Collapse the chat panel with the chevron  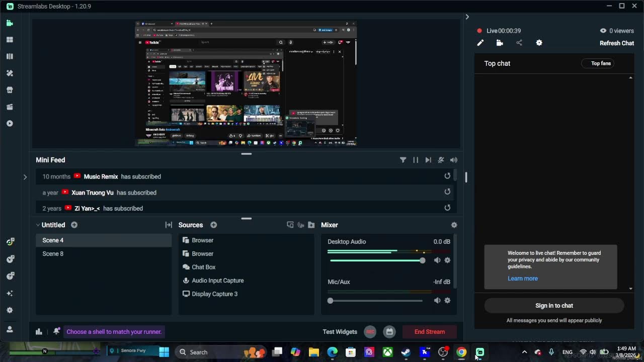coord(467,17)
